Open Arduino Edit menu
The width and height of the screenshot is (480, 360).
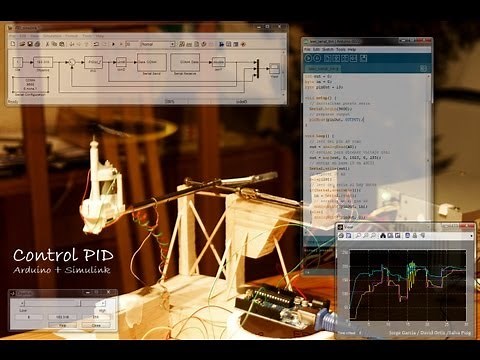click(x=317, y=49)
